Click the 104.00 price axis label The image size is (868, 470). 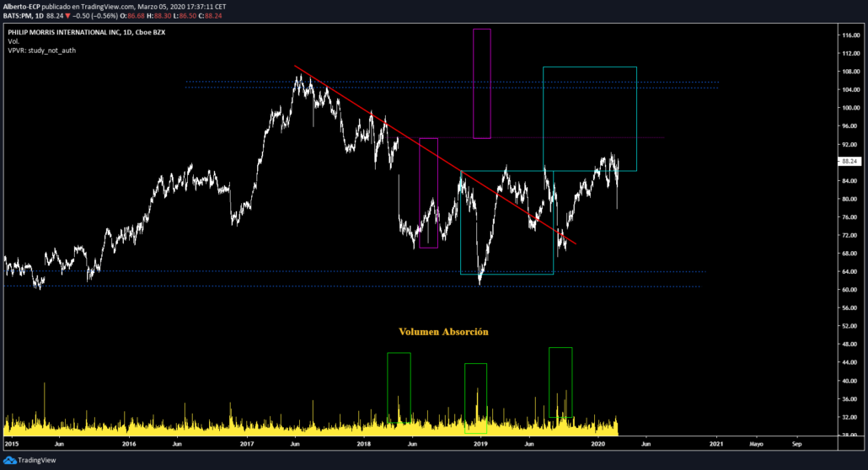click(851, 89)
